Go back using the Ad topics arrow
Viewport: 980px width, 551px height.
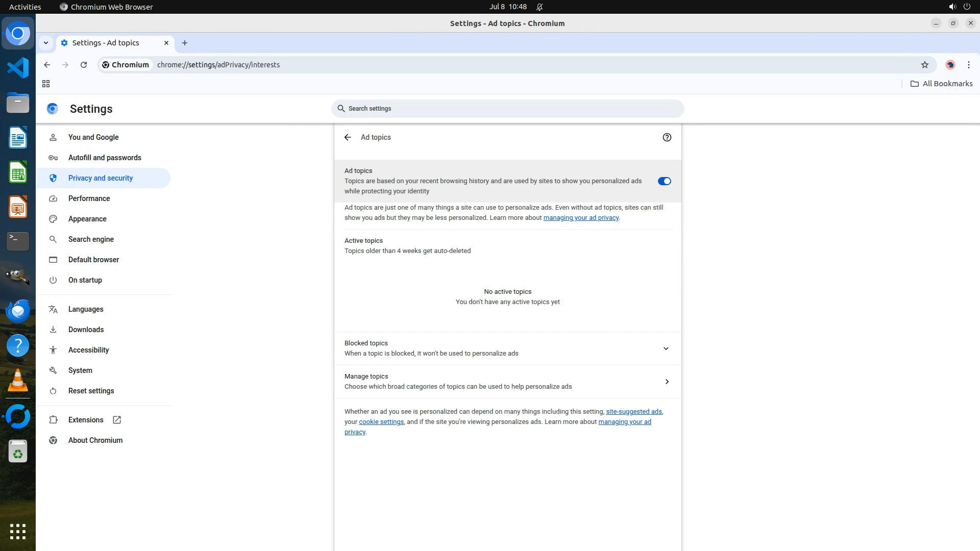coord(348,137)
